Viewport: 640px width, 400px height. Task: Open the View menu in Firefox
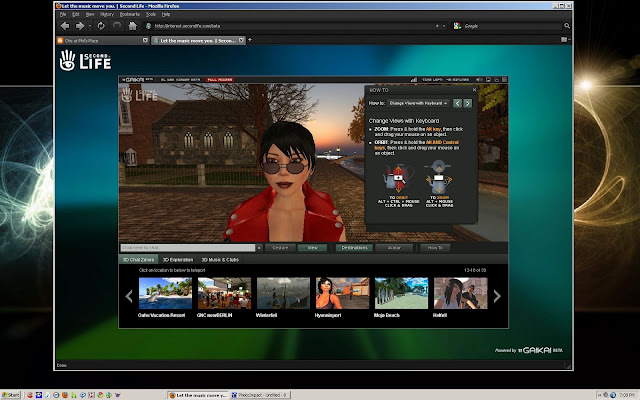click(x=90, y=14)
